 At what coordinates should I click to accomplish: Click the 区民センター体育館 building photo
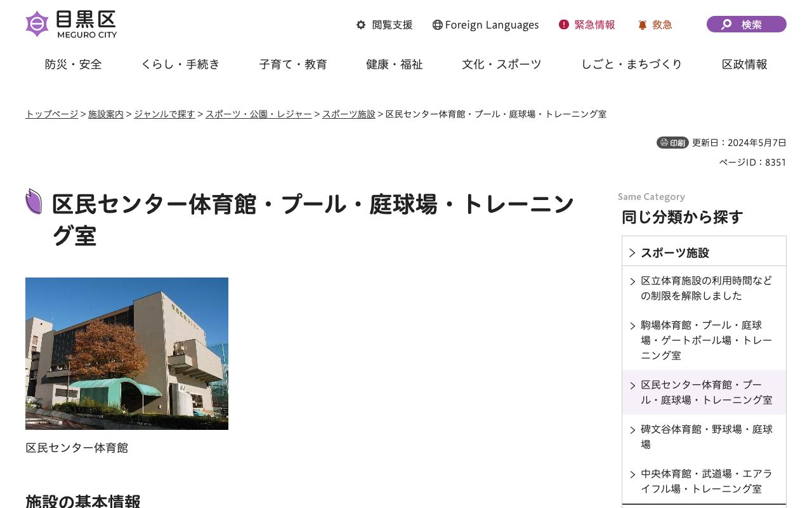tap(127, 354)
